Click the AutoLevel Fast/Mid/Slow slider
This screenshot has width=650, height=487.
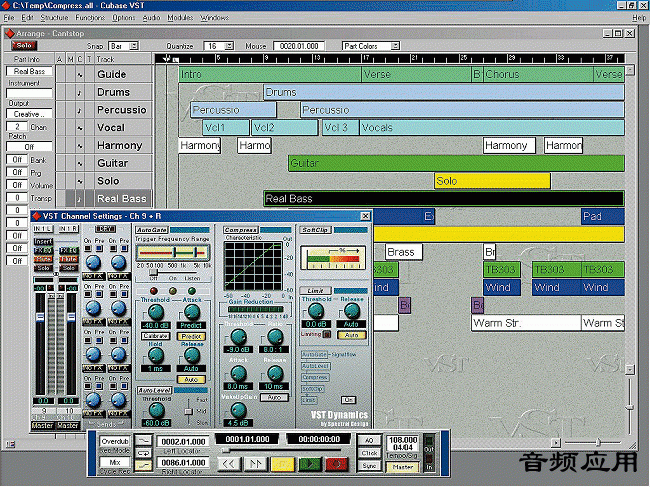coord(189,411)
